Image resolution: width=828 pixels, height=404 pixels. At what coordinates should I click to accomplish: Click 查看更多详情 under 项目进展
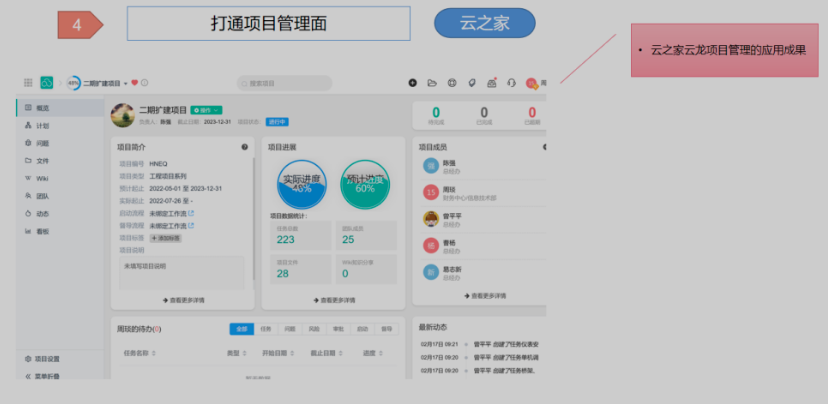[x=334, y=300]
